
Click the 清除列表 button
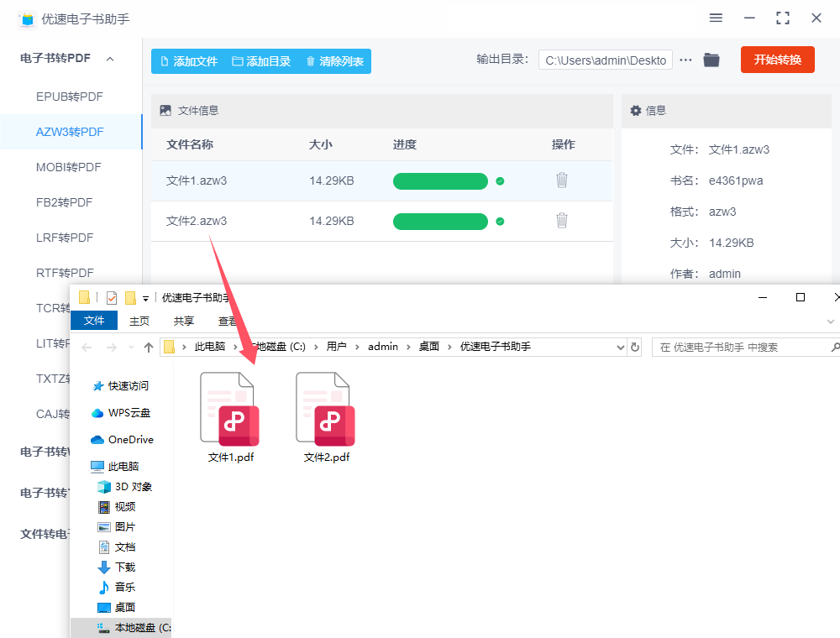click(x=335, y=61)
